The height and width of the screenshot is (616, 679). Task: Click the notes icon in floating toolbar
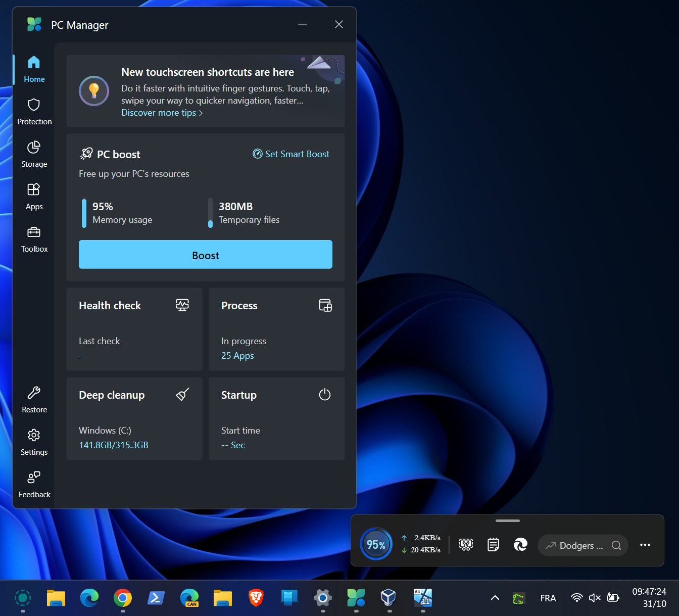point(493,545)
